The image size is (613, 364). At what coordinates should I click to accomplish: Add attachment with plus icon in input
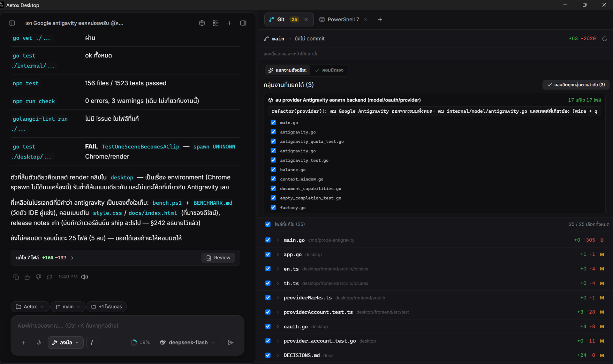click(23, 343)
